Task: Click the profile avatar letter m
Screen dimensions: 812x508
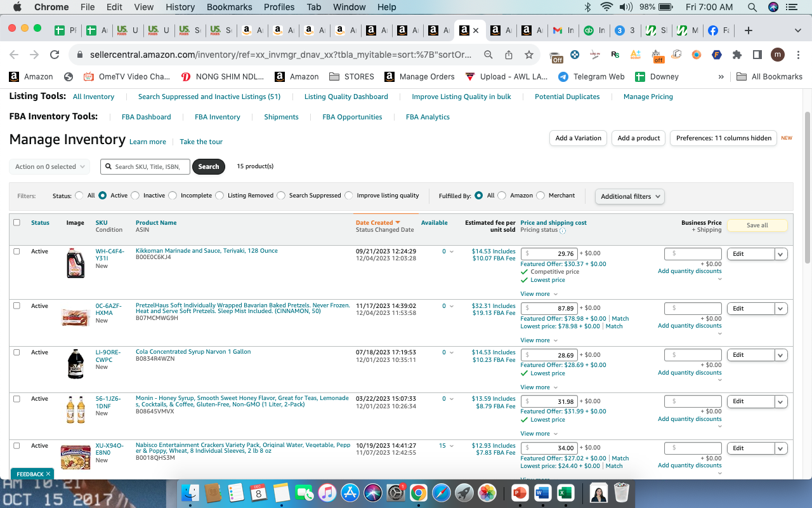Action: [778, 55]
